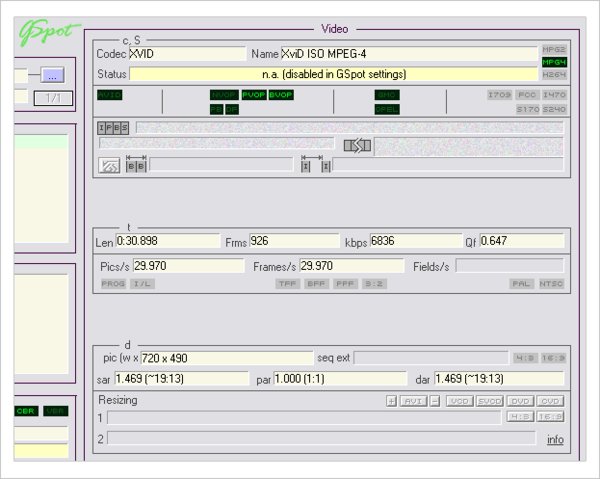
Task: Click the 16:9 button in Resizing
Action: coord(550,416)
